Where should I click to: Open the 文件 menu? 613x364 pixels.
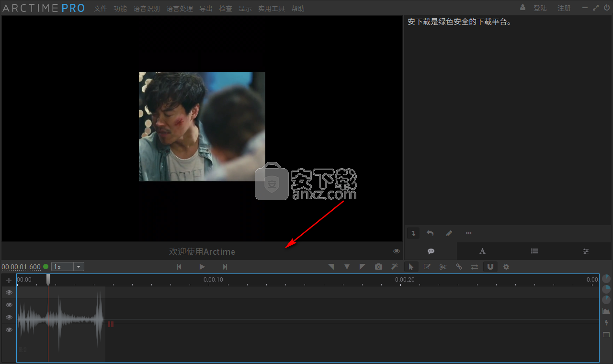(x=101, y=9)
